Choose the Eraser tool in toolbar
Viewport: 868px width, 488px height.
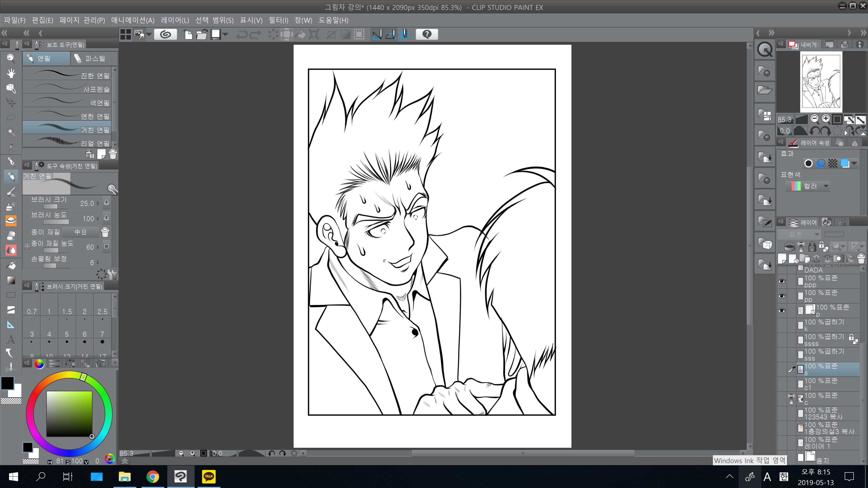(x=11, y=235)
